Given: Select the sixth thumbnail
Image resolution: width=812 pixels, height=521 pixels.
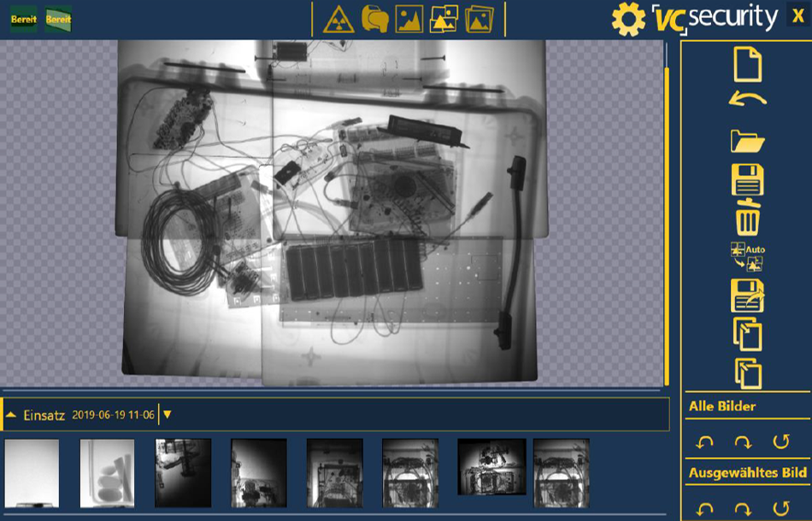Looking at the screenshot, I should pos(410,473).
